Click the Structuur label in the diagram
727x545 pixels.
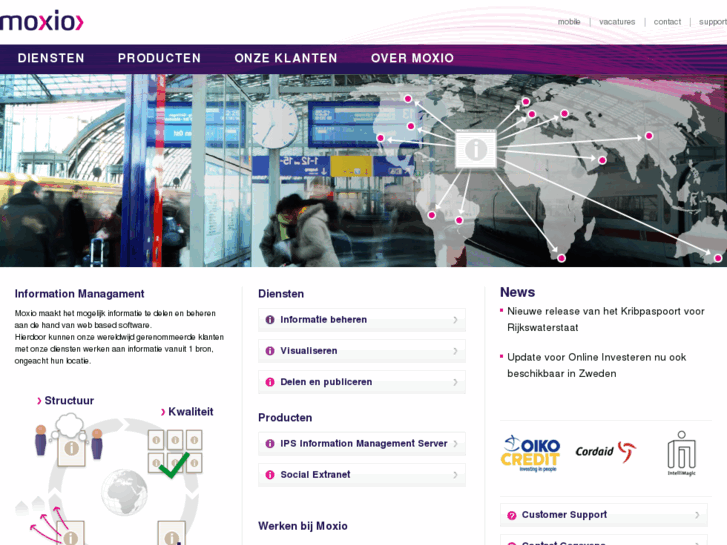pos(69,400)
